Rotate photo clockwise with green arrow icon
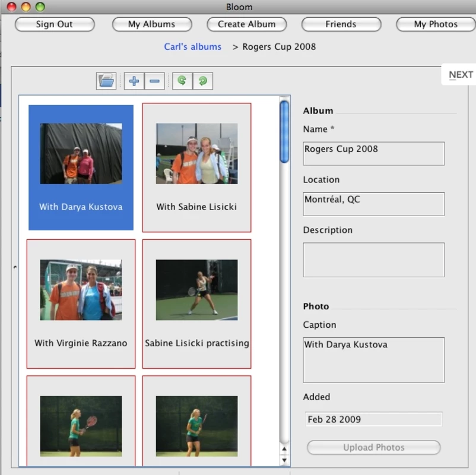 pyautogui.click(x=203, y=81)
